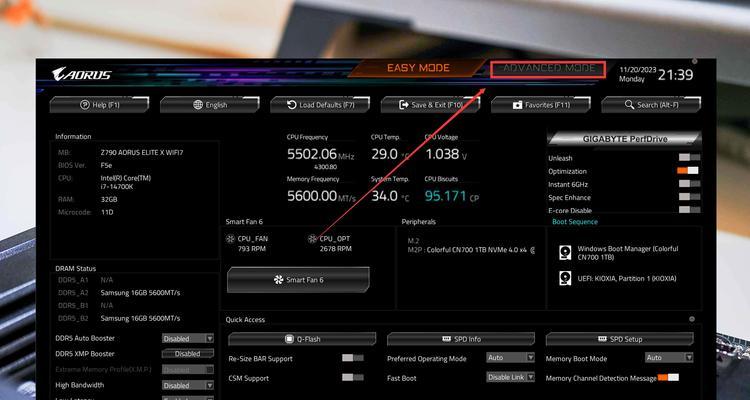Change language via English button
Image resolution: width=750 pixels, height=400 pixels.
click(210, 105)
